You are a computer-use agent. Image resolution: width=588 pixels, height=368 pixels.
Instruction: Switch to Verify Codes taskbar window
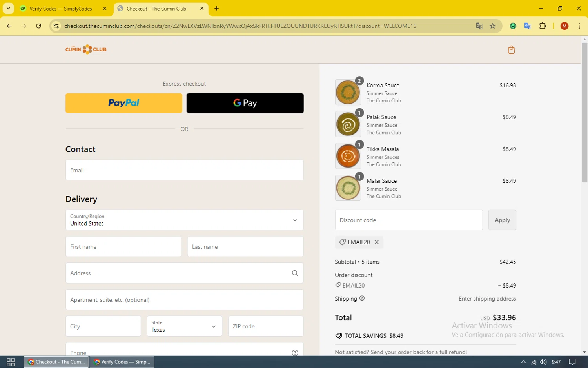click(x=122, y=362)
